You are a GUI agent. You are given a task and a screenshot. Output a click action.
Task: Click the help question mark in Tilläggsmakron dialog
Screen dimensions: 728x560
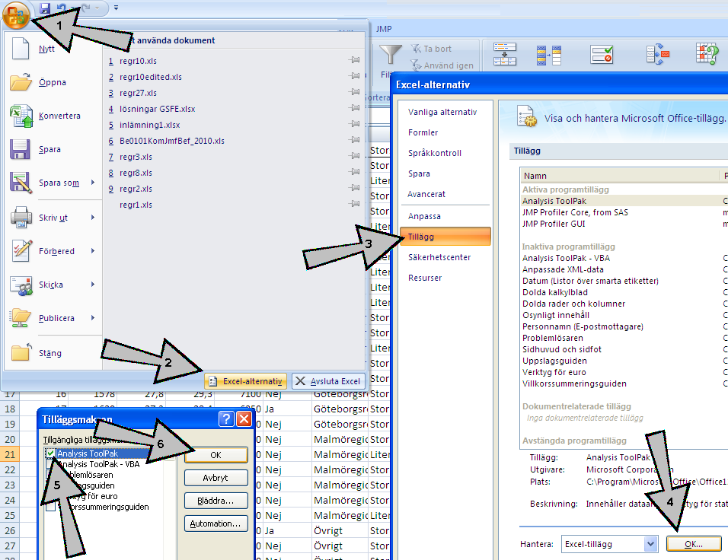226,419
